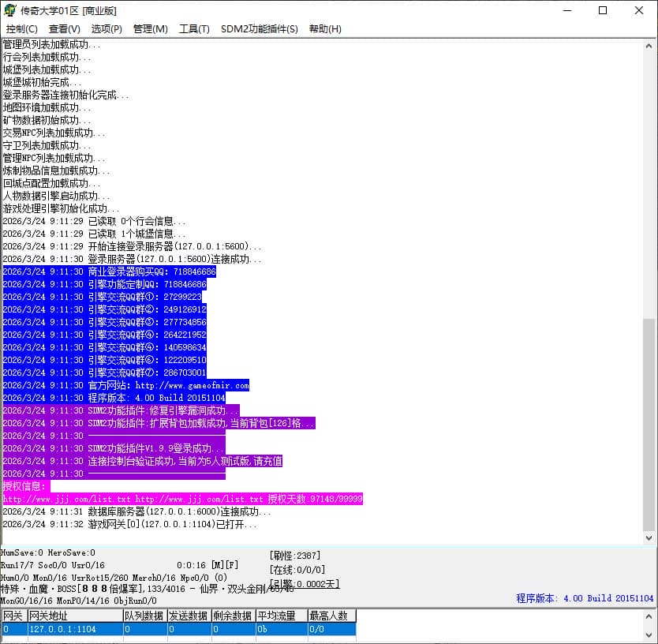
Task: Click the log scroll-up arrow
Action: point(649,46)
